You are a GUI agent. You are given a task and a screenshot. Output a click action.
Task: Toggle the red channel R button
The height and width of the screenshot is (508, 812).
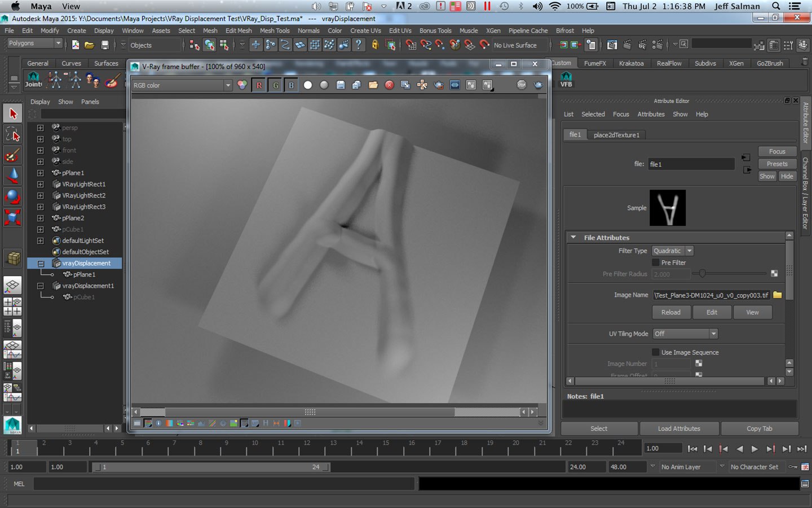[259, 85]
